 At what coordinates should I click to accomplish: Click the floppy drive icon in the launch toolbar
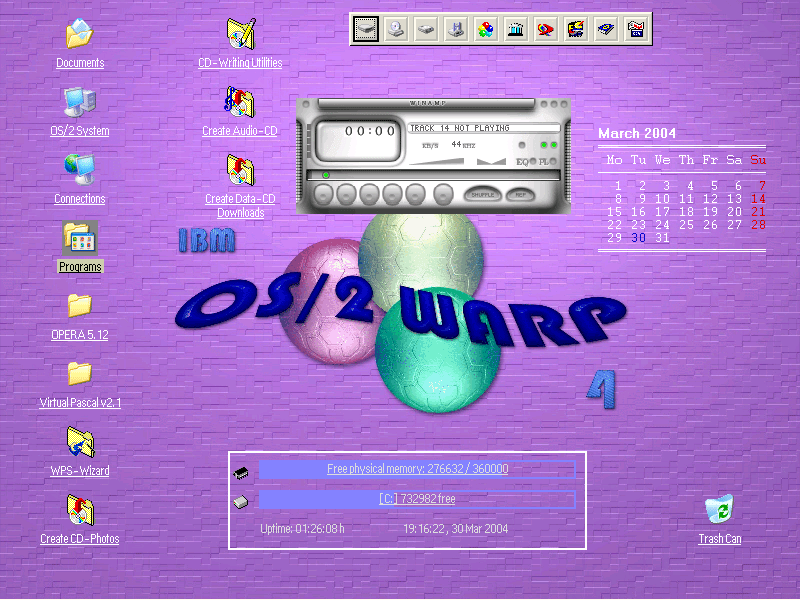click(x=456, y=29)
